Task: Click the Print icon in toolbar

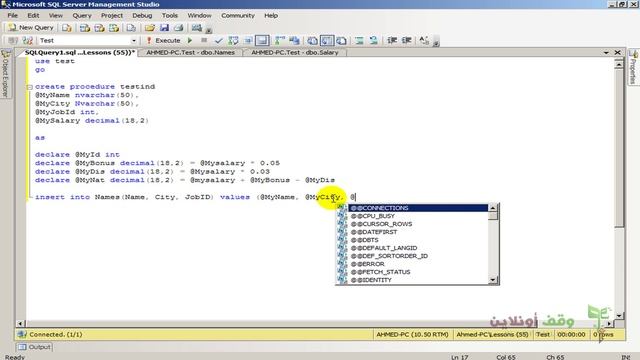Action: click(178, 28)
